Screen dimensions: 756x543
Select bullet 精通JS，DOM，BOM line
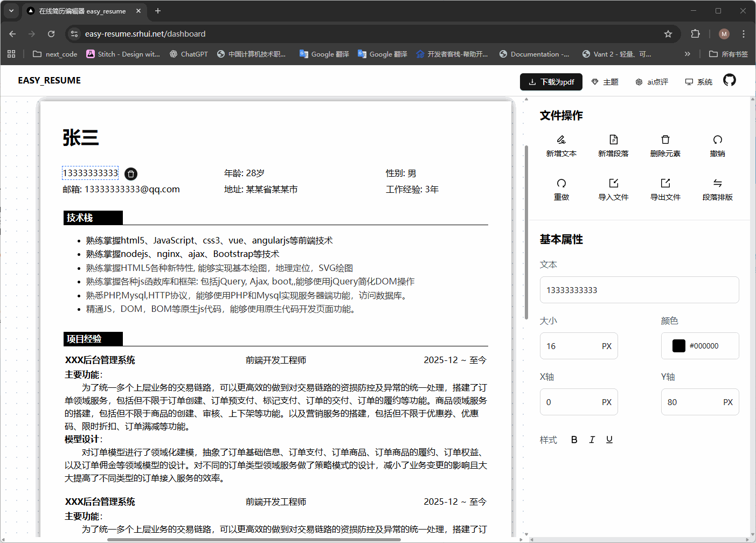tap(221, 309)
